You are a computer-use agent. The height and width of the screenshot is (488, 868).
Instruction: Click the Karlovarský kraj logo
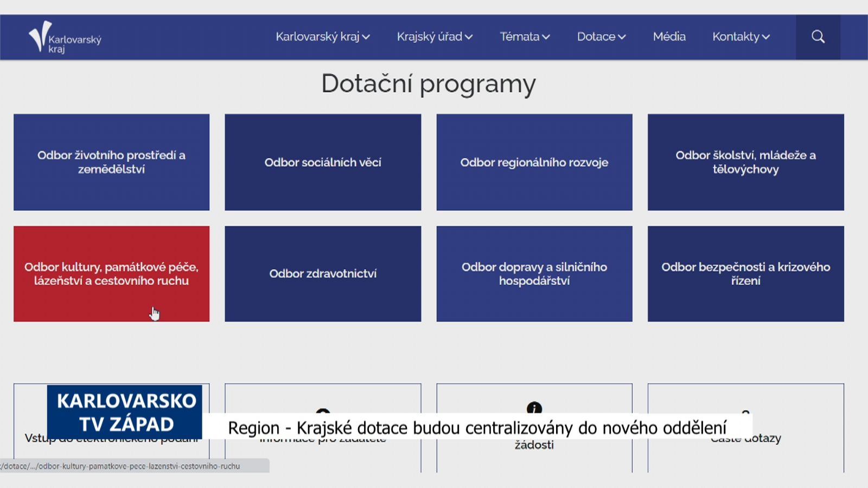[65, 37]
